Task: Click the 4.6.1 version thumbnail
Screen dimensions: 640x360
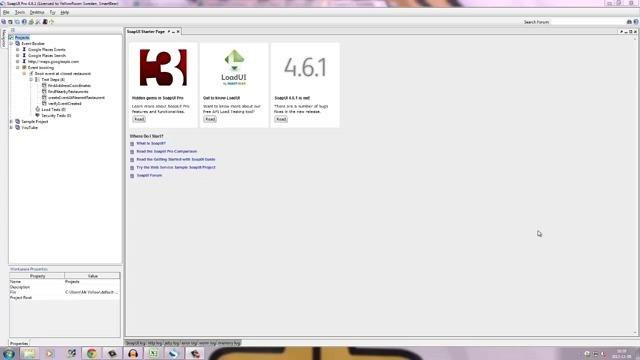Action: pos(305,68)
